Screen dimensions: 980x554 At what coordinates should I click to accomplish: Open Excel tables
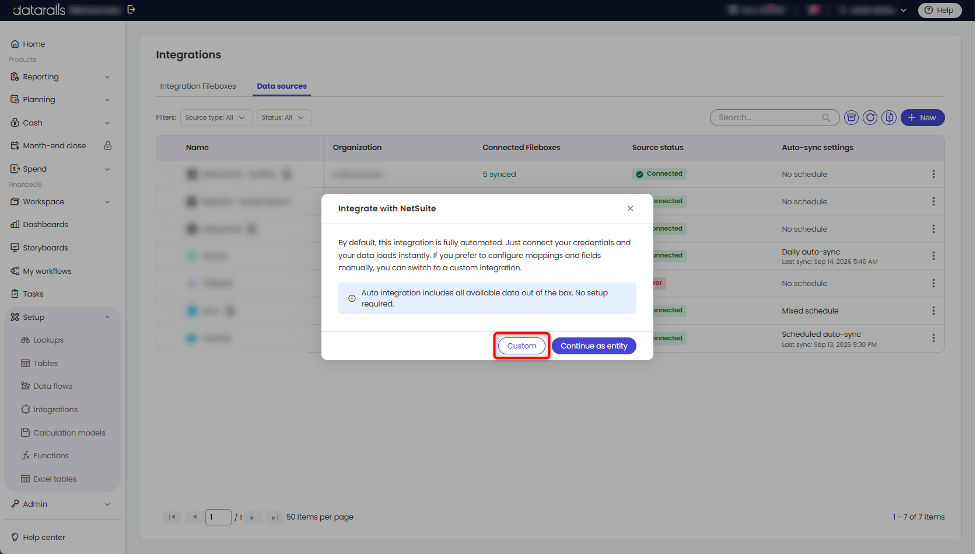click(x=55, y=479)
